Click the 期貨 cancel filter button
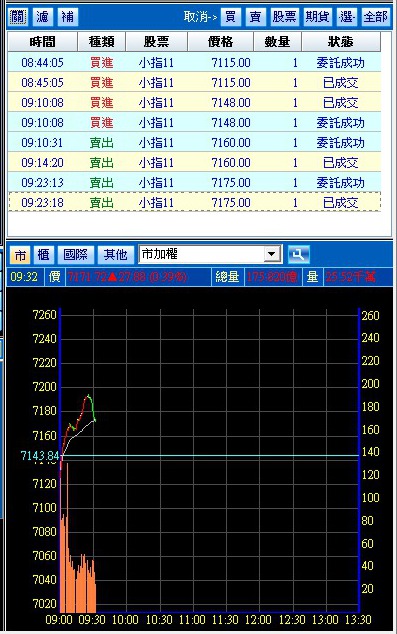The image size is (397, 634). click(x=317, y=17)
